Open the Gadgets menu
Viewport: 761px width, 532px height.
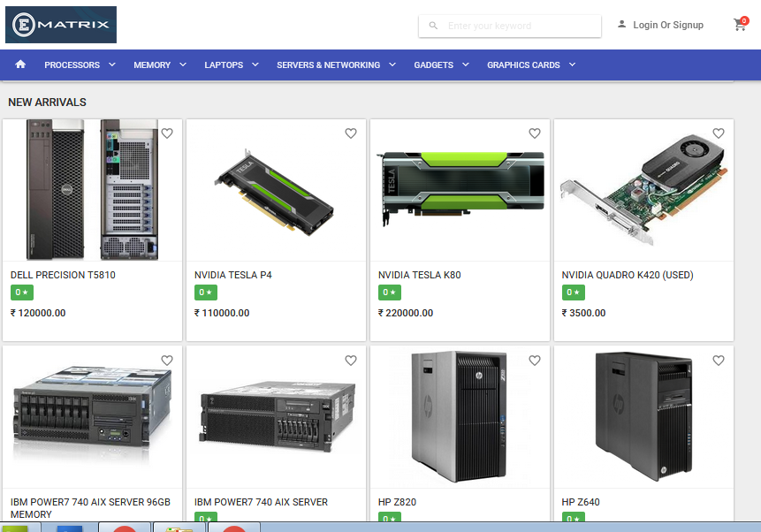pos(433,65)
